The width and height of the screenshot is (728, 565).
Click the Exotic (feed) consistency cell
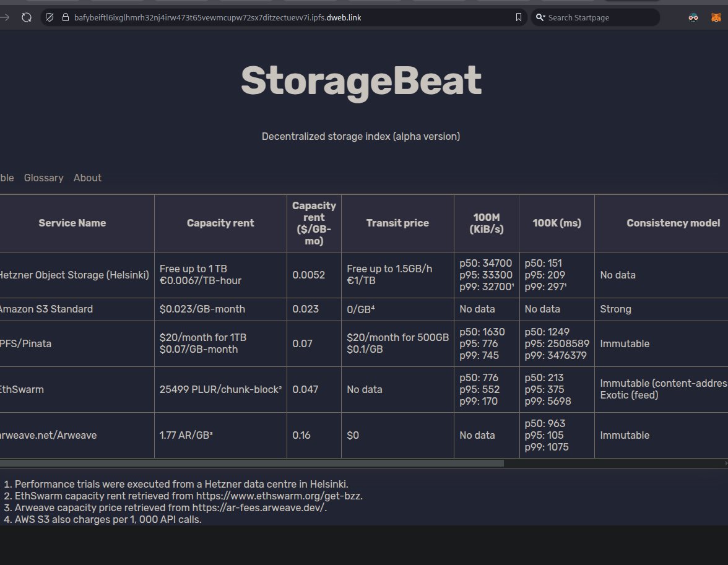click(x=661, y=389)
